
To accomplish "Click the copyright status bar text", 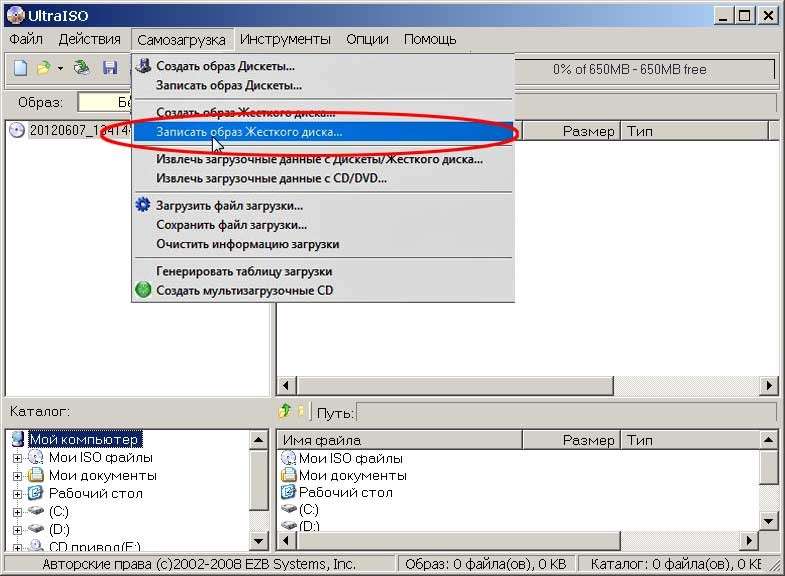I will [x=199, y=564].
